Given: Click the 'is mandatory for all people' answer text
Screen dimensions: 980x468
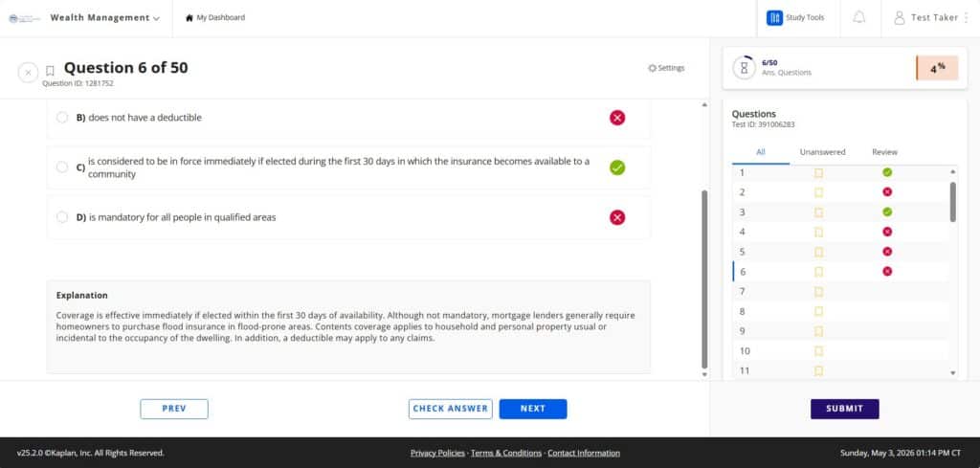Looking at the screenshot, I should [182, 217].
